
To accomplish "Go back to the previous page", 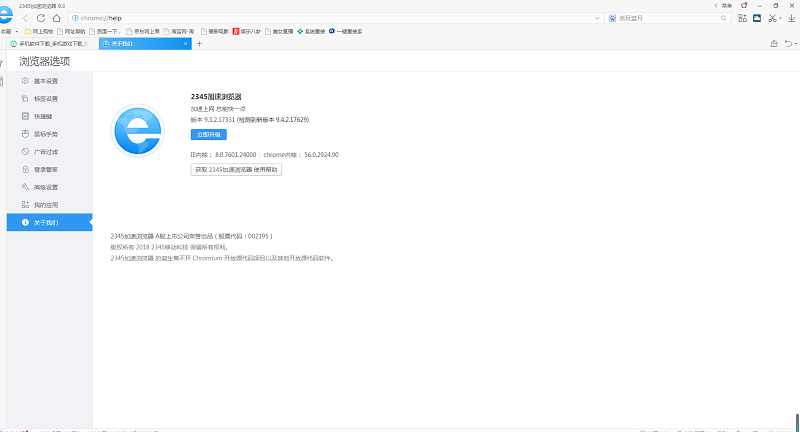I will tap(25, 18).
